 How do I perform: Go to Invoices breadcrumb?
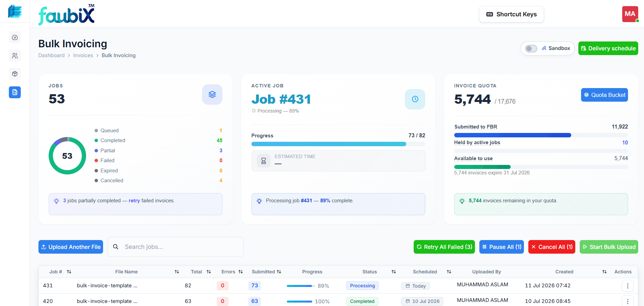(x=83, y=55)
